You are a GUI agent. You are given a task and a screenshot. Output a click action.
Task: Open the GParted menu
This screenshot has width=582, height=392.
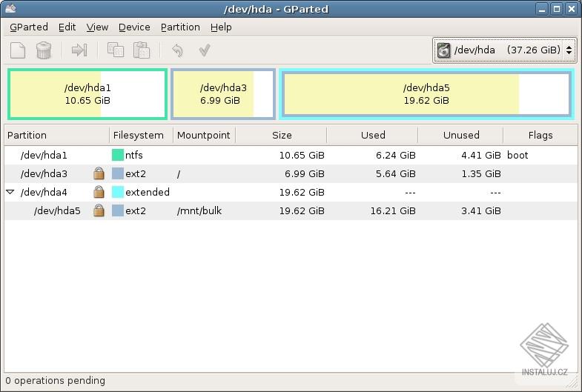pos(29,27)
